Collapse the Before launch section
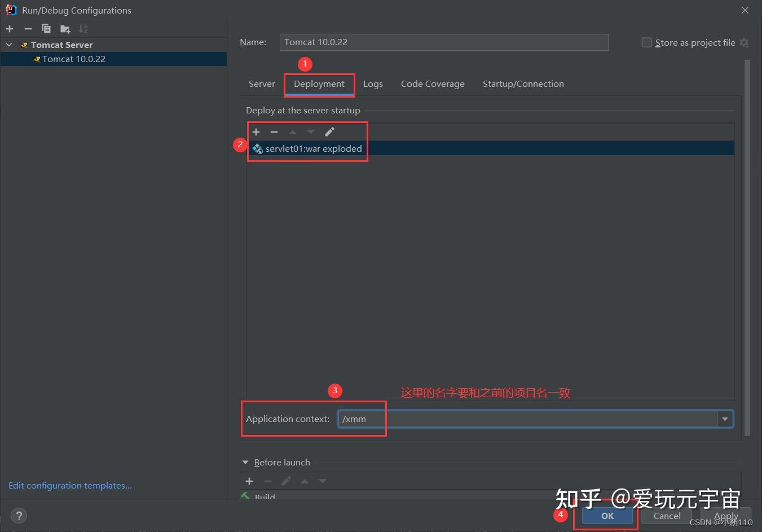This screenshot has width=762, height=532. click(245, 462)
